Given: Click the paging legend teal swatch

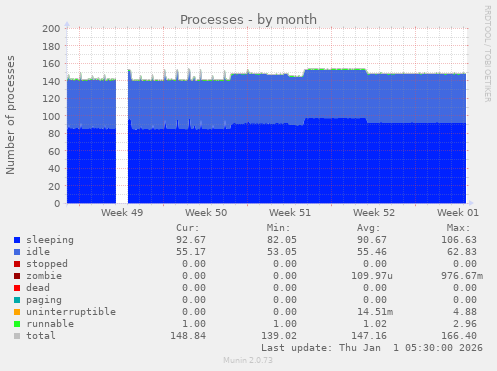Looking at the screenshot, I should (17, 300).
